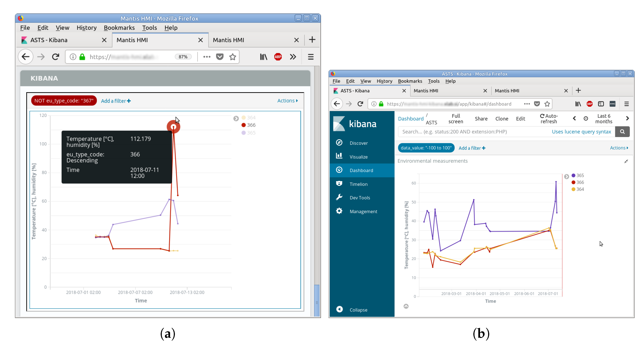
Task: Open Visualize bar chart icon in sidebar
Action: click(339, 156)
